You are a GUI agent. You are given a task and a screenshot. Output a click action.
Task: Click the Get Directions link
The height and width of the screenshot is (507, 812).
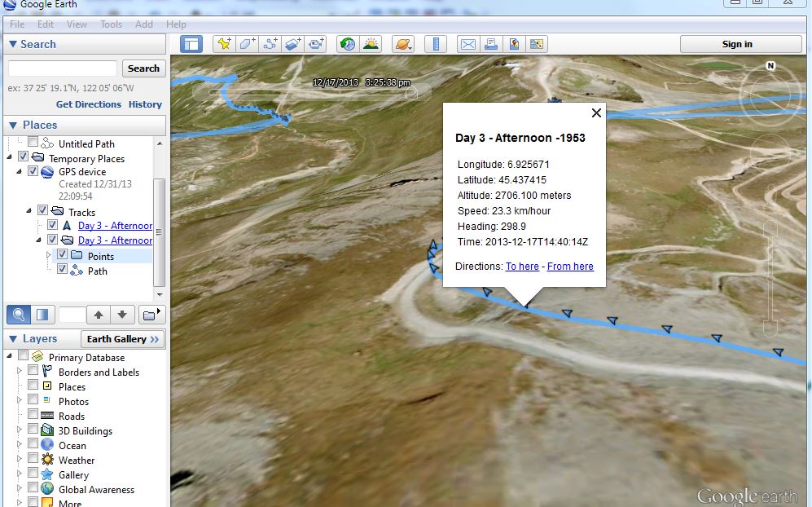pos(89,104)
